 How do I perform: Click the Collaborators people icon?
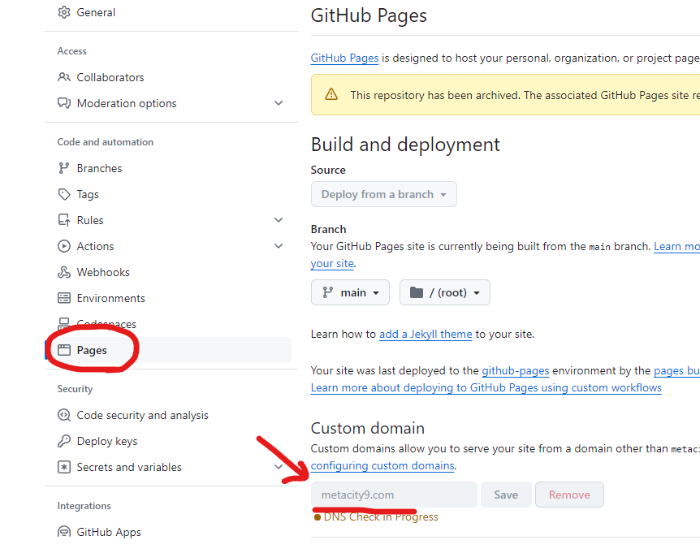tap(64, 77)
